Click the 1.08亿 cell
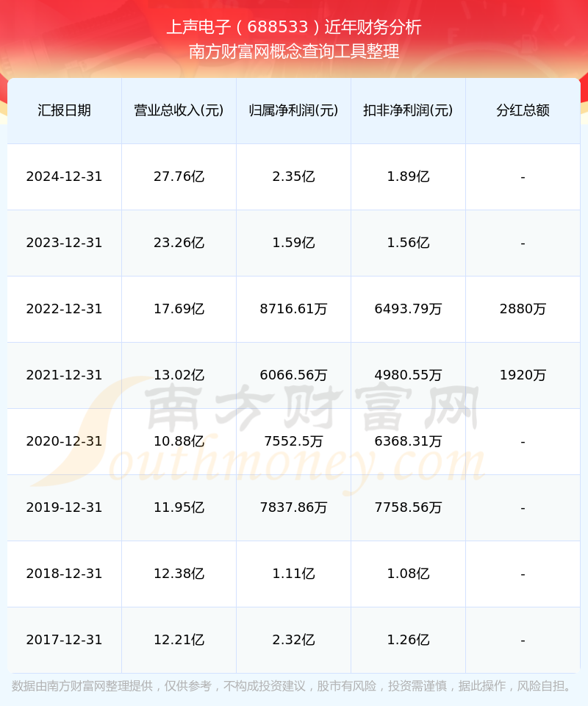This screenshot has height=706, width=588. [x=408, y=574]
